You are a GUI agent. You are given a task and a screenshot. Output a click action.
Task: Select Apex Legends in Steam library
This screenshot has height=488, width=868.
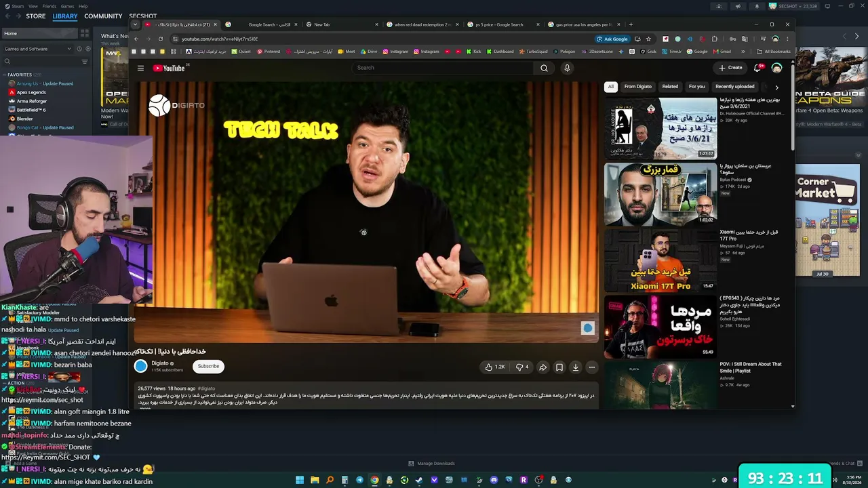point(31,92)
